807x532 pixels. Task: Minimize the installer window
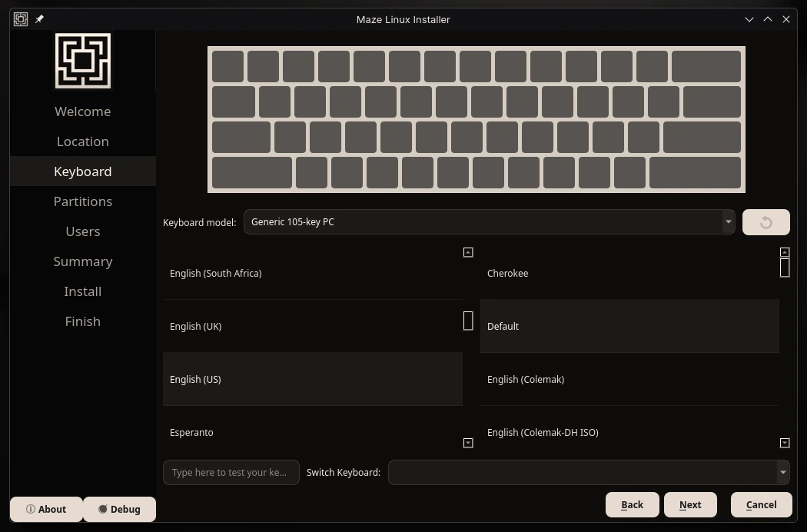pos(749,19)
